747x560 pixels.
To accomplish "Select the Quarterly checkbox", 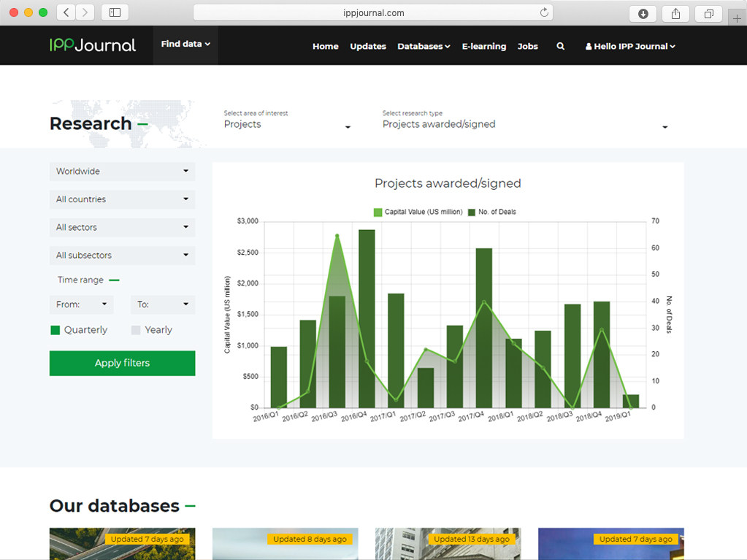I will tap(55, 330).
